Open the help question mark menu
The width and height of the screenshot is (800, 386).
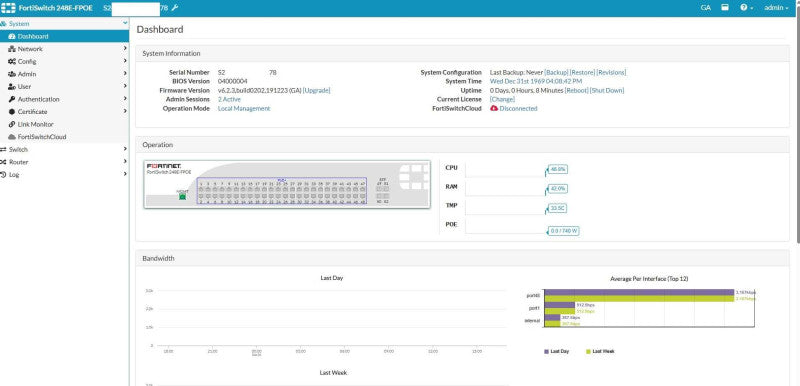pyautogui.click(x=746, y=8)
